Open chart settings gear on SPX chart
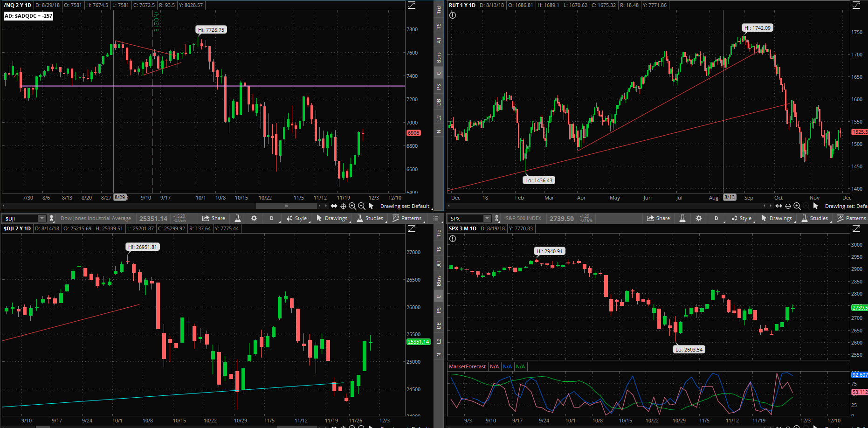This screenshot has width=868, height=428. 699,218
